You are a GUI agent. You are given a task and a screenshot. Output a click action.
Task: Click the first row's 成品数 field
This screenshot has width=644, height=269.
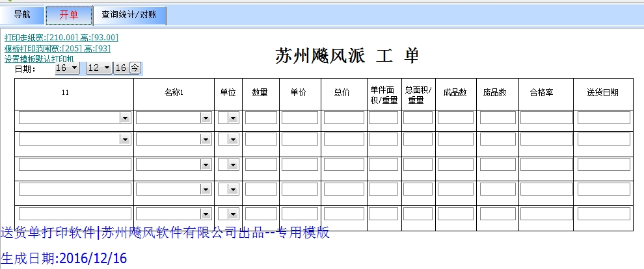455,118
